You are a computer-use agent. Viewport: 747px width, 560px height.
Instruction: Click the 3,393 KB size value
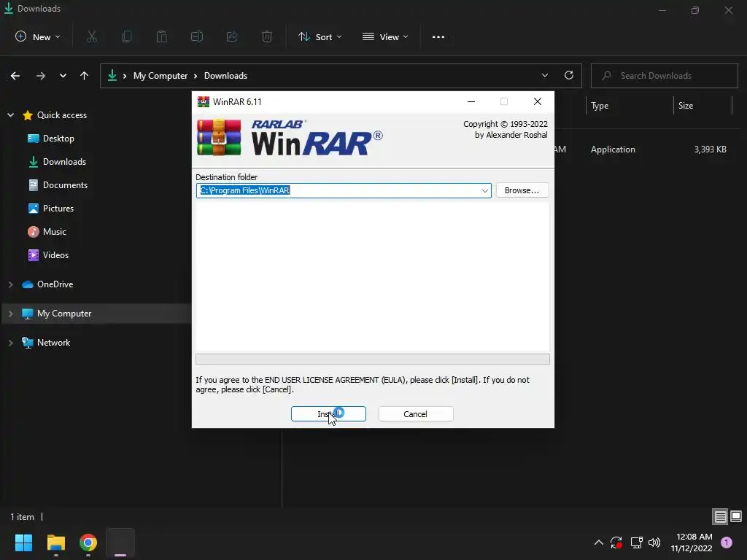click(x=710, y=149)
